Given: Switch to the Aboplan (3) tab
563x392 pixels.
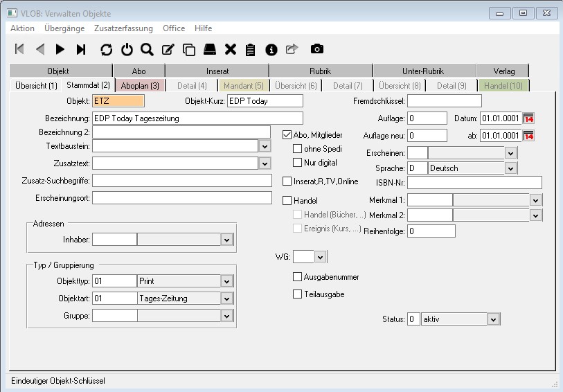Looking at the screenshot, I should pos(140,86).
